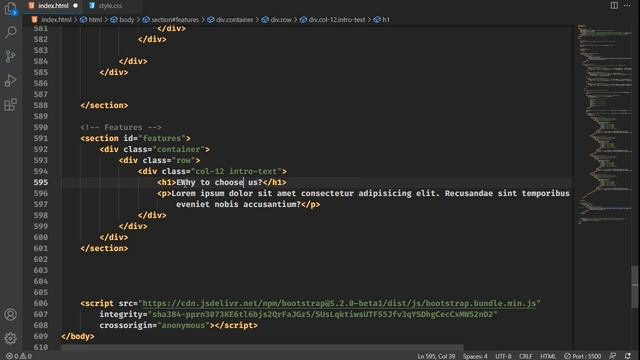Click the vertical scrollbar thumb
This screenshot has height=360, width=640.
tap(635, 287)
